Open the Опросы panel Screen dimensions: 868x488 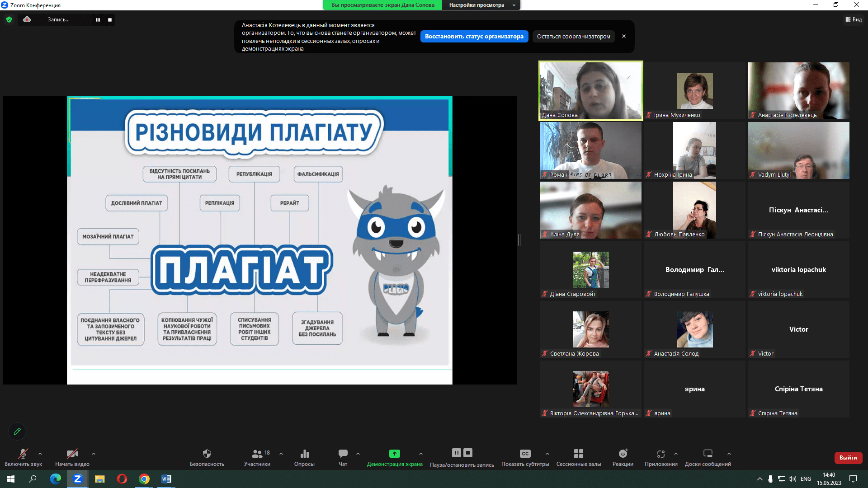point(304,457)
